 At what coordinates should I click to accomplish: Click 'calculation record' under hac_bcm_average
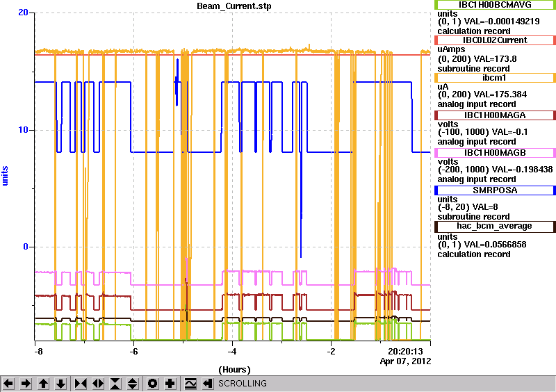474,254
